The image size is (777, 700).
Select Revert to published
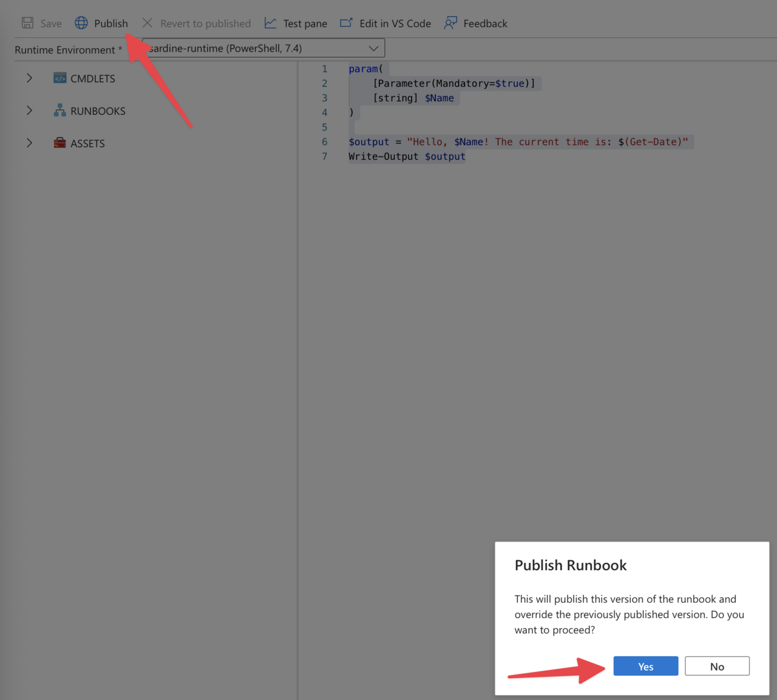[205, 24]
